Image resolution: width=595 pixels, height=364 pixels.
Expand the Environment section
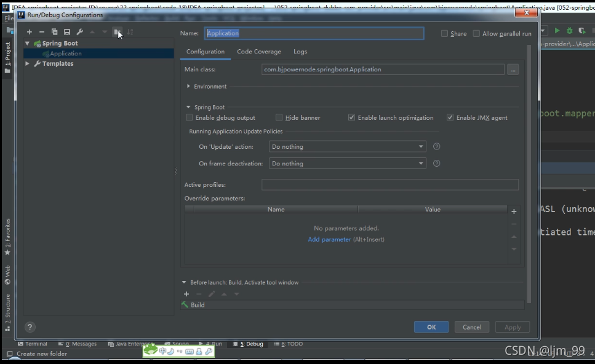click(x=188, y=86)
